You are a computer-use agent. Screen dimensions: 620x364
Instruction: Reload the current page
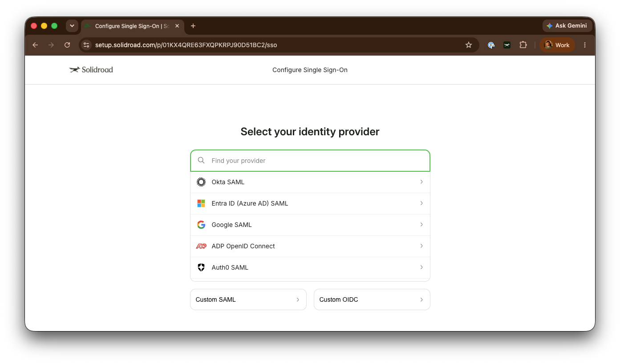(x=67, y=45)
